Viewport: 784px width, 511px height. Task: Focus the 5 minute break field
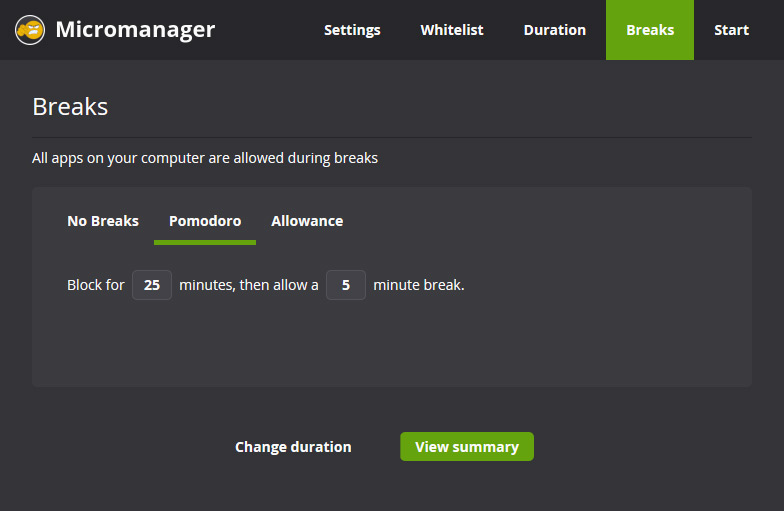(346, 285)
